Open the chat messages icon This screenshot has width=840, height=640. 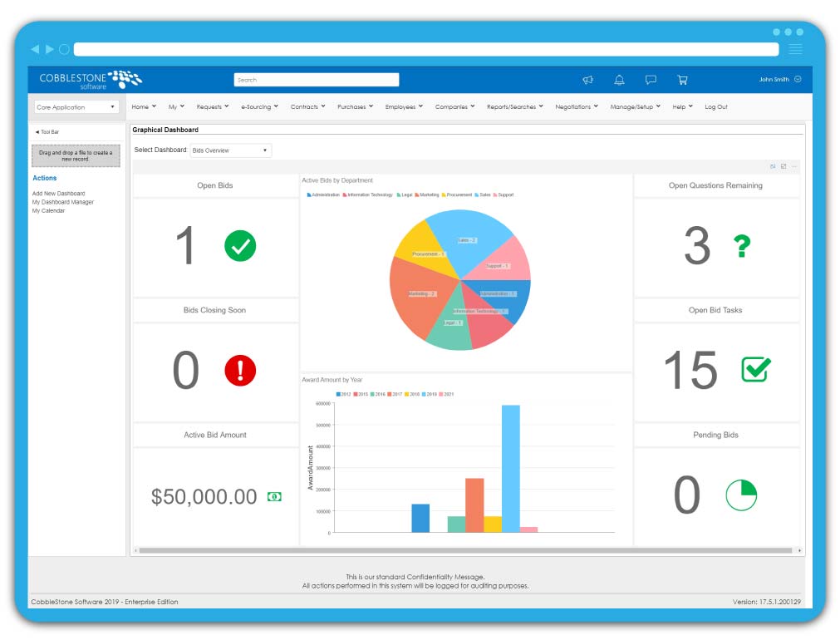(x=651, y=80)
